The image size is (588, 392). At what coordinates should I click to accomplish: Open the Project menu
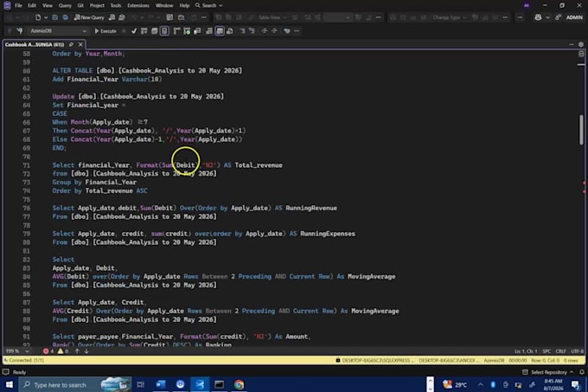[x=97, y=5]
